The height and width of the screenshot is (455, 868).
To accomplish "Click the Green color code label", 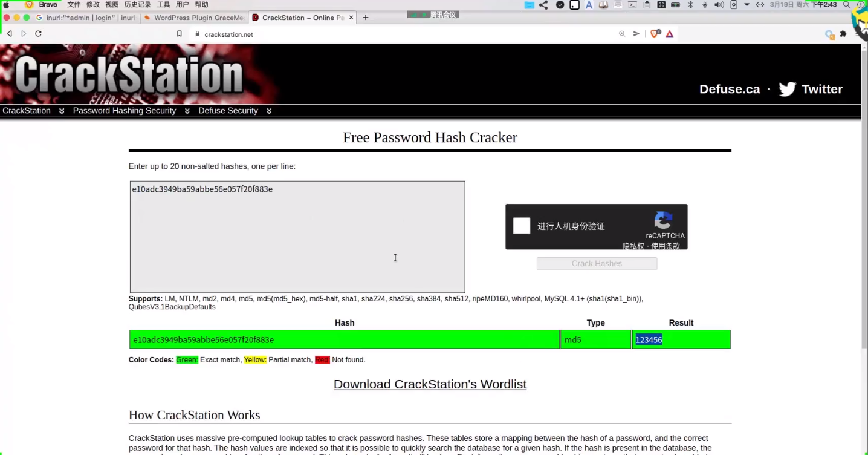I will pyautogui.click(x=187, y=360).
